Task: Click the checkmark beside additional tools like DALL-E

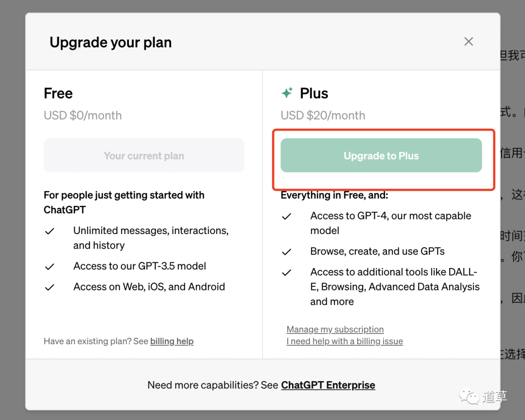Action: [287, 273]
